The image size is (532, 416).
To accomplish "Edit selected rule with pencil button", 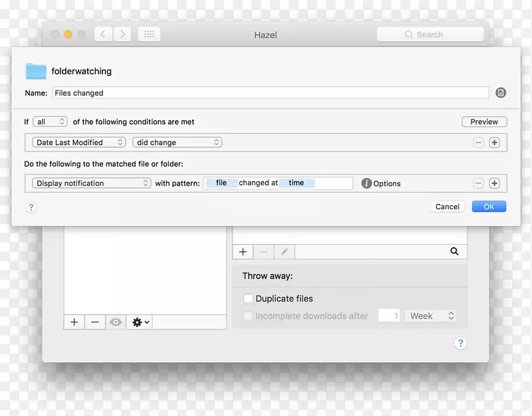I will [x=285, y=252].
